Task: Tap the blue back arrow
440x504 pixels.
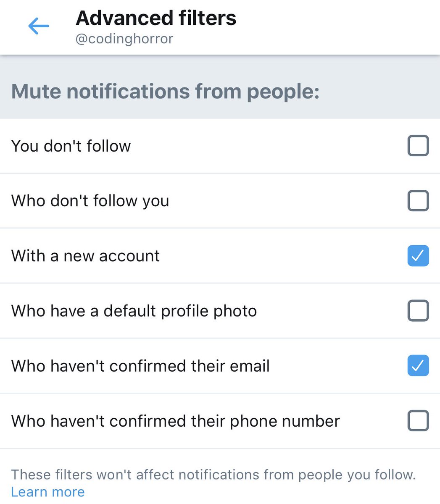Action: coord(39,26)
